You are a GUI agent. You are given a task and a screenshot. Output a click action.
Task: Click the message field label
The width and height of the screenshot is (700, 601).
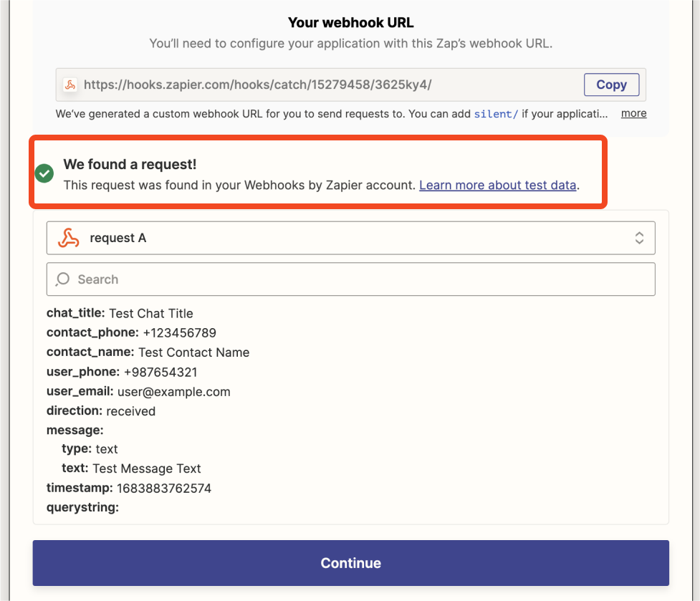click(x=75, y=431)
